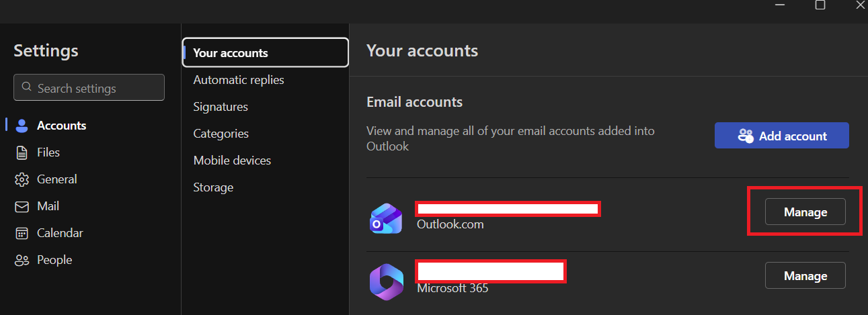Image resolution: width=868 pixels, height=315 pixels.
Task: Click the Your accounts page heading
Action: (x=422, y=50)
